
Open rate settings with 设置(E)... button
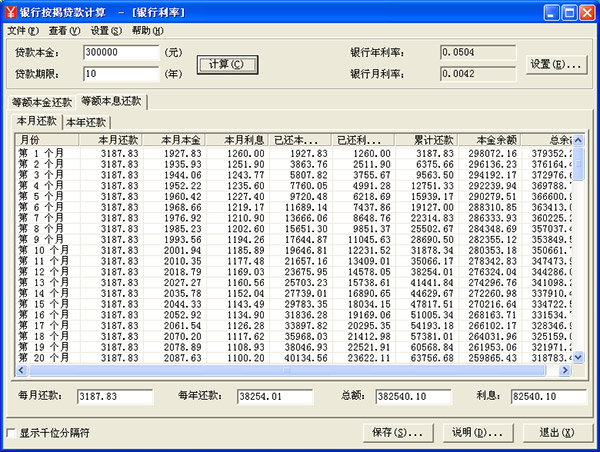coord(556,65)
